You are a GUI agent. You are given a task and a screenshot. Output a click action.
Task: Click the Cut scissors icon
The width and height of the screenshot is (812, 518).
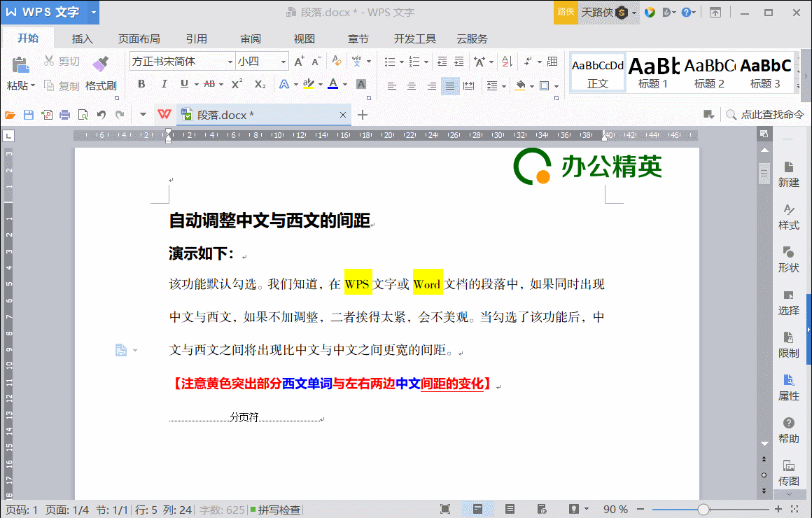pos(49,61)
